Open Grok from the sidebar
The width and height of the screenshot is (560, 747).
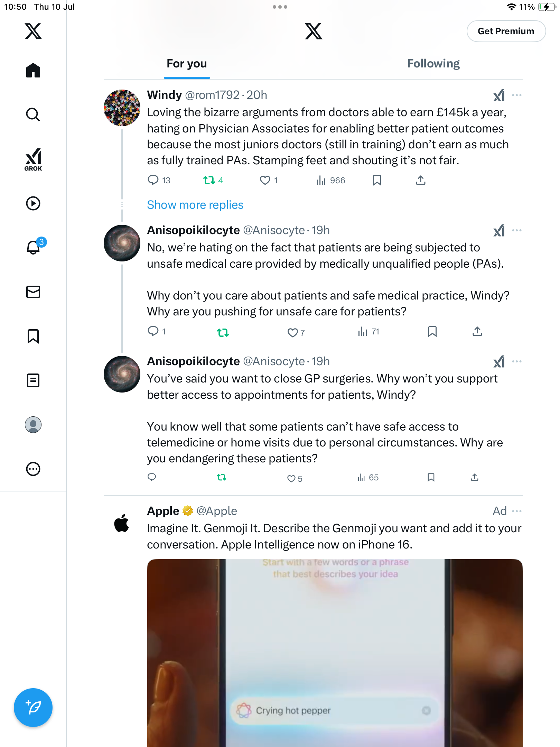(x=33, y=159)
